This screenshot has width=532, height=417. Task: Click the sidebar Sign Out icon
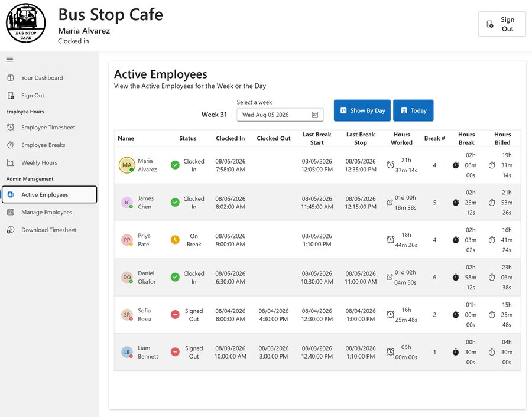(x=11, y=95)
